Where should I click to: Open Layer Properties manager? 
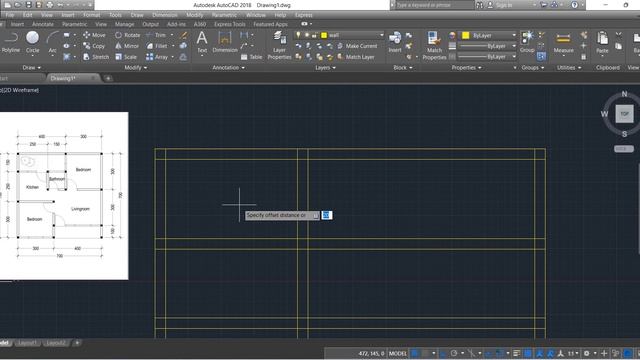(x=279, y=46)
